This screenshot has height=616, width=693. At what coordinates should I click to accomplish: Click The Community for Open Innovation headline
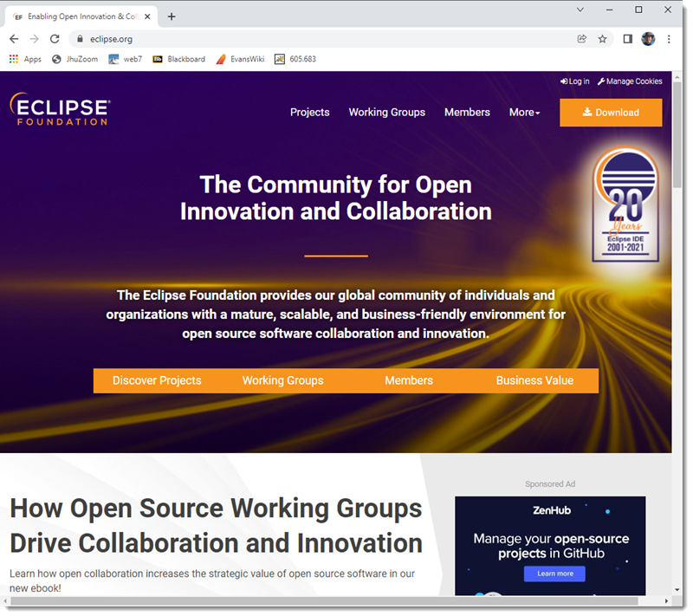(x=335, y=198)
